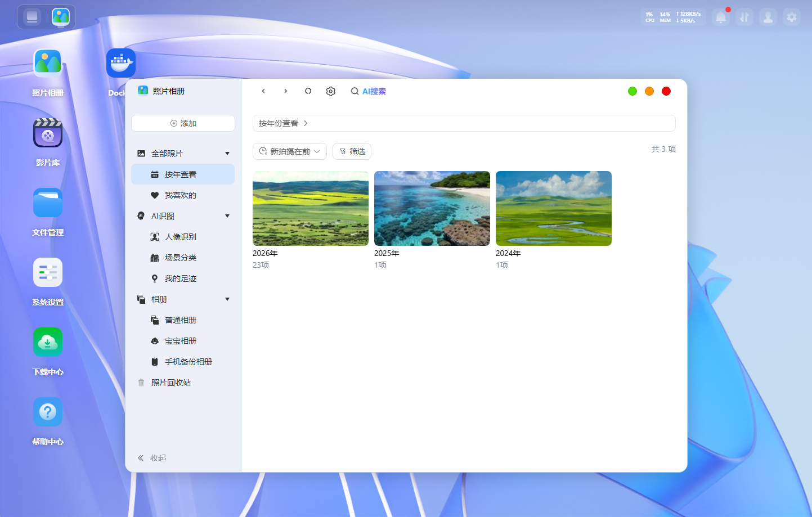
Task: Refresh the photo album view
Action: (308, 91)
